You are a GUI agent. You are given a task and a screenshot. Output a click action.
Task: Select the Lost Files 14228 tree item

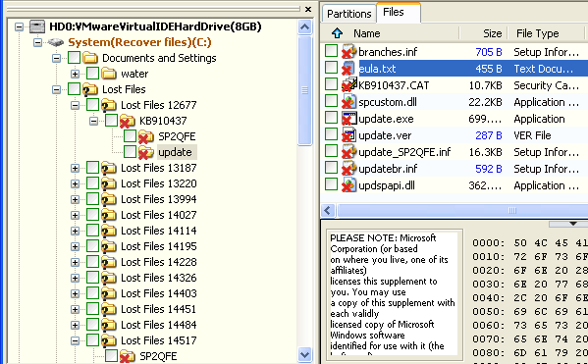click(159, 262)
